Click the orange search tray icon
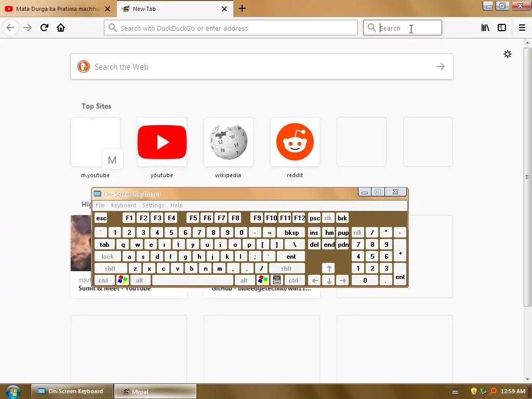The height and width of the screenshot is (399, 532). click(x=494, y=392)
